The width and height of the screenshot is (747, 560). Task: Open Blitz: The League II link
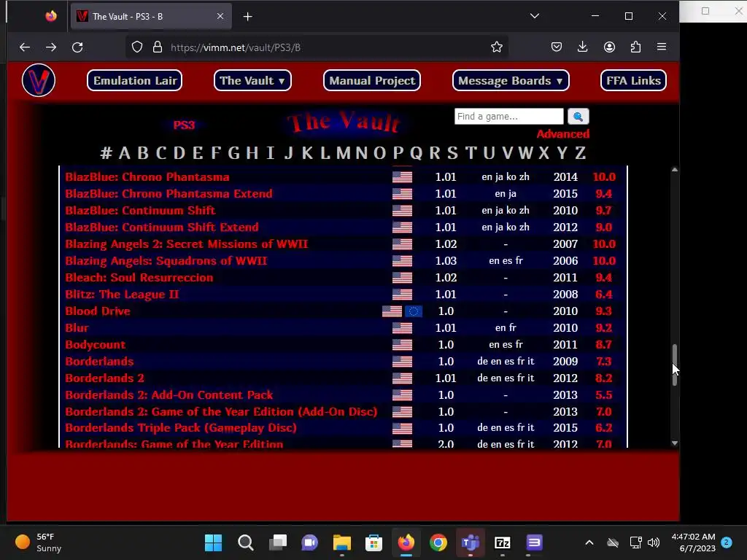click(122, 295)
